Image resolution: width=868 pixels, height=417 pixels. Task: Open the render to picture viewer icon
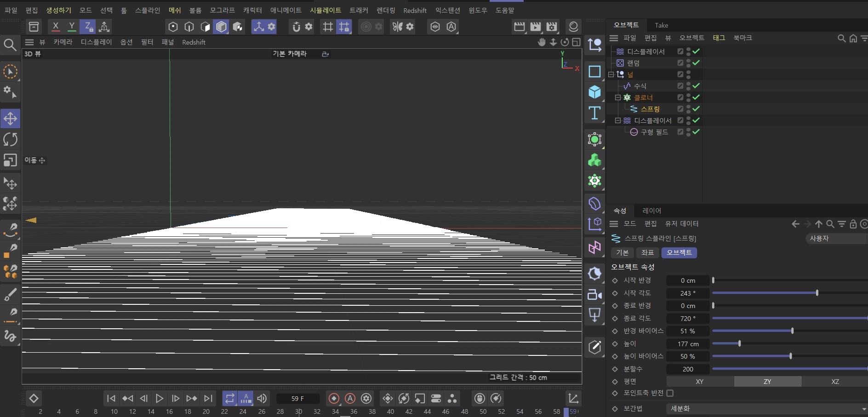(x=536, y=27)
